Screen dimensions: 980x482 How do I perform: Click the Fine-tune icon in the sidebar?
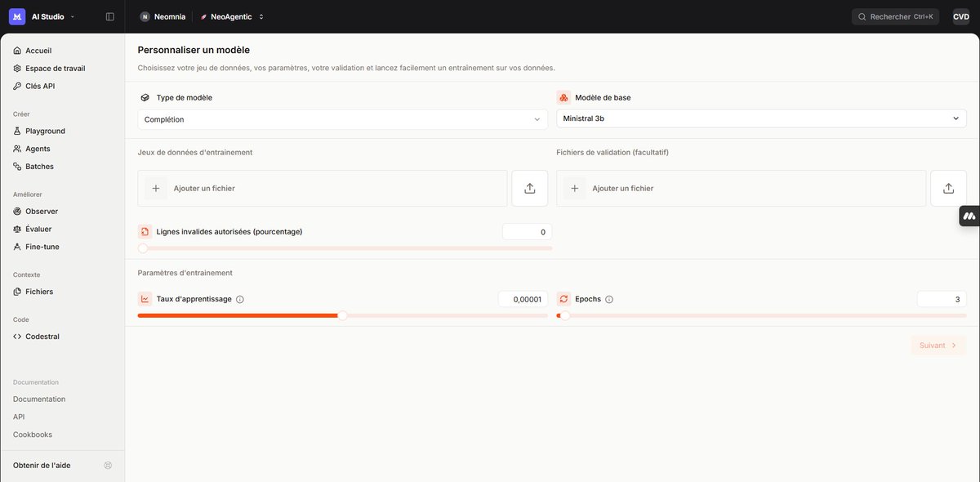[18, 247]
